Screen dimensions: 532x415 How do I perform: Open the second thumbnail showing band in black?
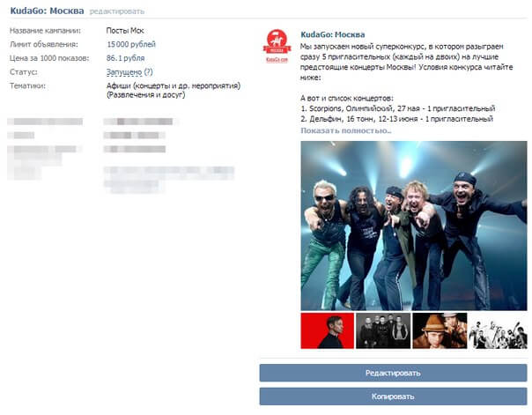383,331
